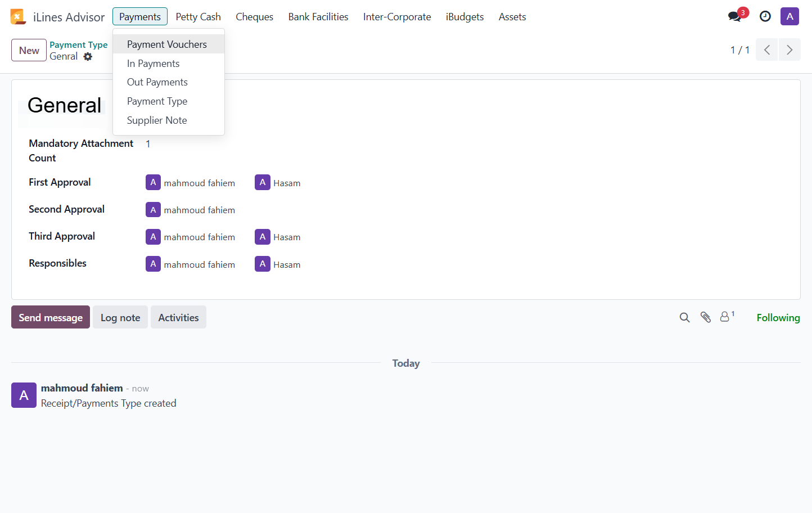Viewport: 812px width, 513px height.
Task: Open the user avatar menu in the top bar
Action: click(790, 16)
